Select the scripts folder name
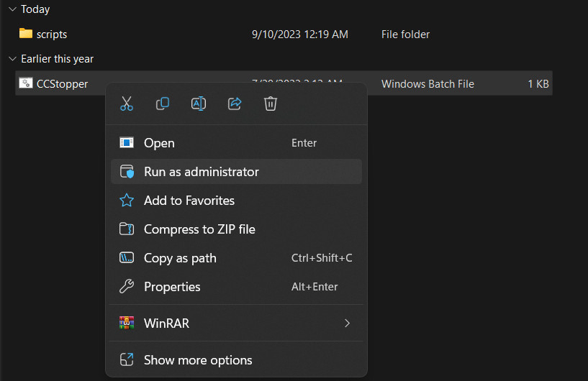 [x=52, y=34]
